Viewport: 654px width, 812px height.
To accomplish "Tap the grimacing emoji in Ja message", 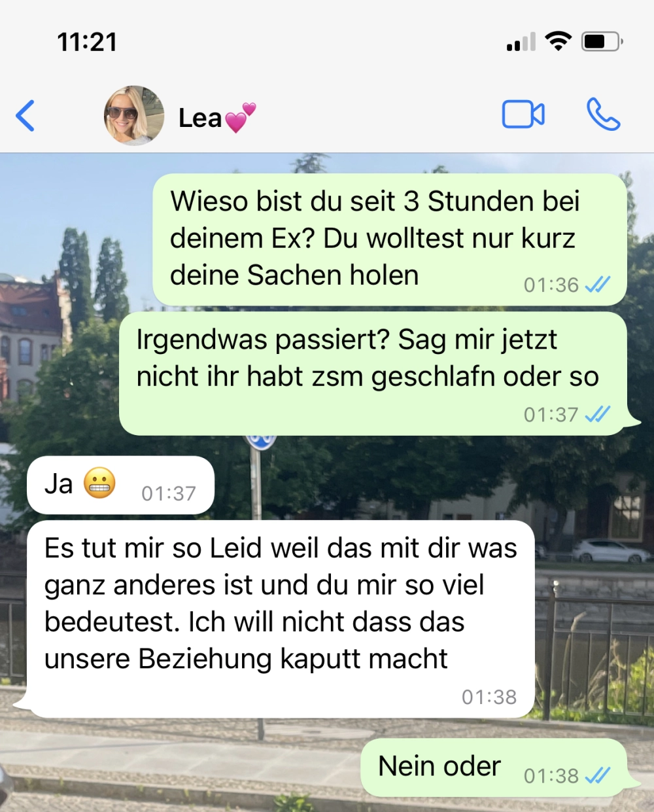I will coord(99,484).
